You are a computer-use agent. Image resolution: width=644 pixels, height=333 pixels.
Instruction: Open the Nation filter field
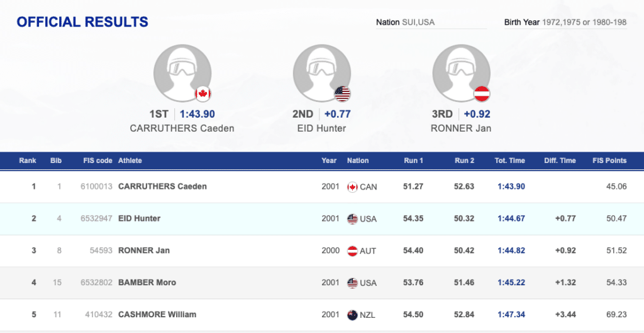coord(430,23)
